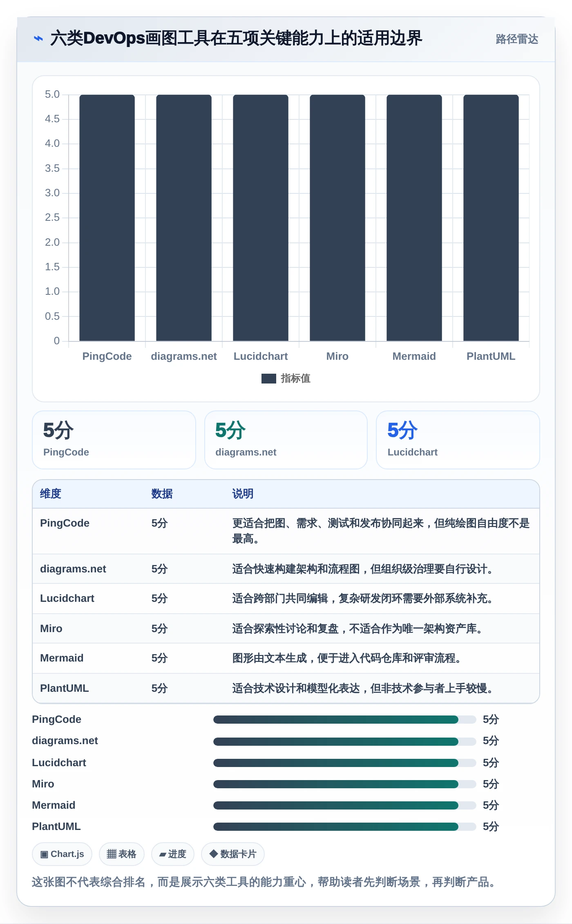Click the PlantUML x-axis label

point(491,356)
